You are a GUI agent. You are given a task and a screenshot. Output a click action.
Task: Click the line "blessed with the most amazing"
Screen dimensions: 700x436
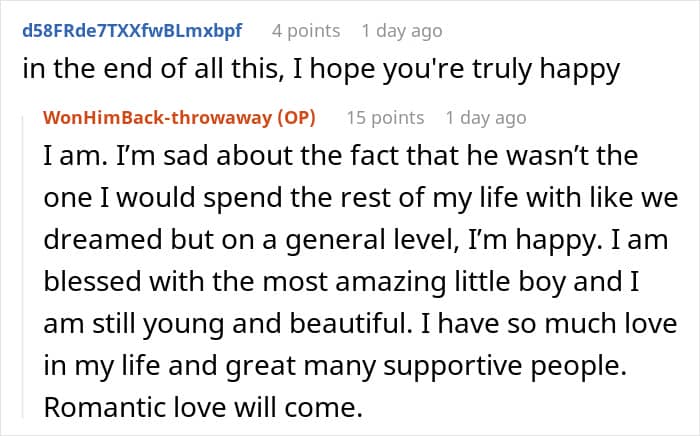point(342,282)
